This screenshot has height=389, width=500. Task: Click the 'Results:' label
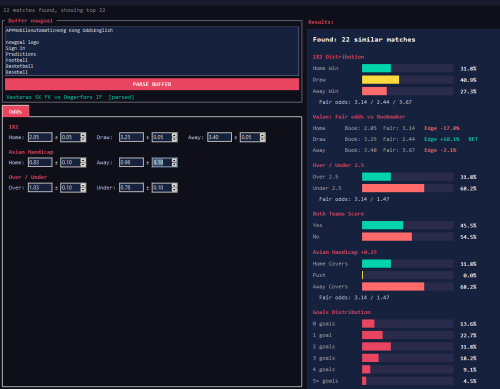click(321, 22)
